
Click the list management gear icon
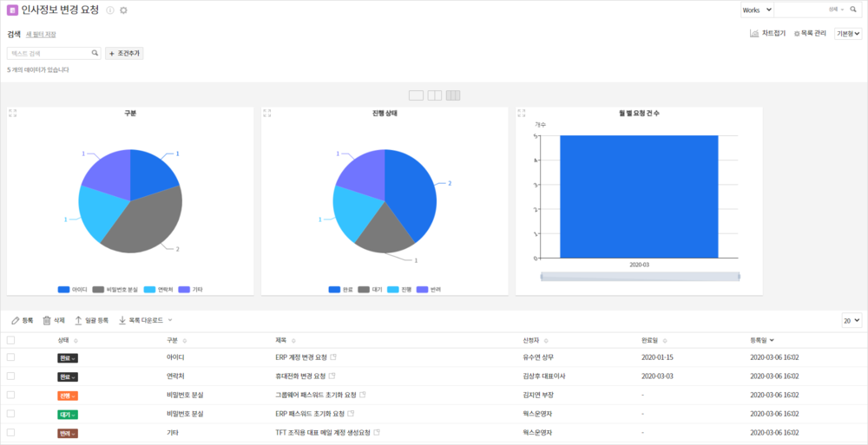797,34
